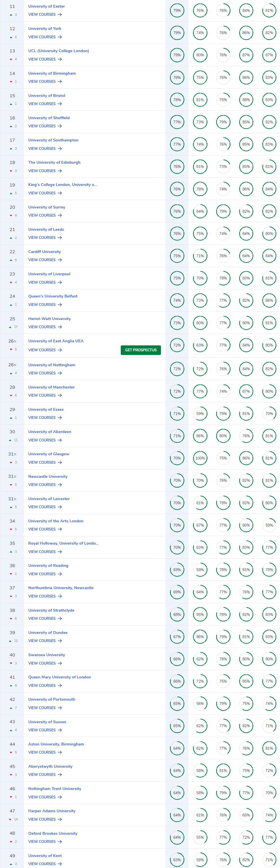Image resolution: width=280 pixels, height=868 pixels.
Task: Click arrow icon beside Queen's Belfast VIEW COURSES
Action: click(60, 305)
